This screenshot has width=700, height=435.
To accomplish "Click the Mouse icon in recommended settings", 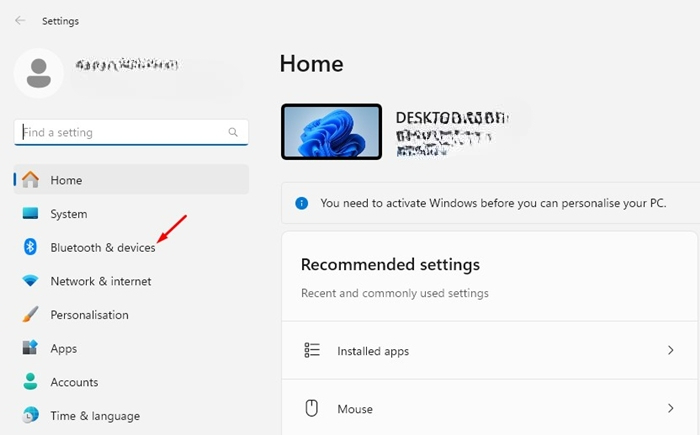I will [312, 408].
